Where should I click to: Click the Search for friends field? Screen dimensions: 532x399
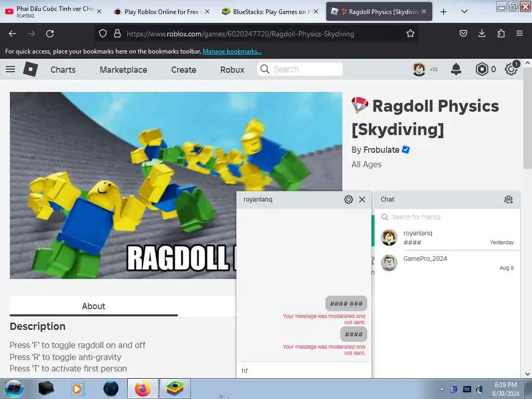click(447, 217)
